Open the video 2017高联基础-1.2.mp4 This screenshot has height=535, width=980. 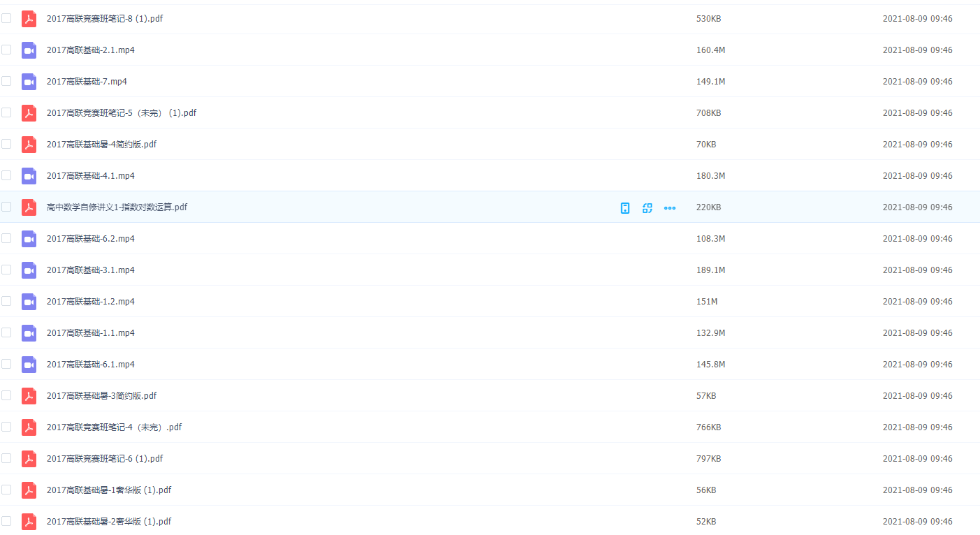coord(91,302)
